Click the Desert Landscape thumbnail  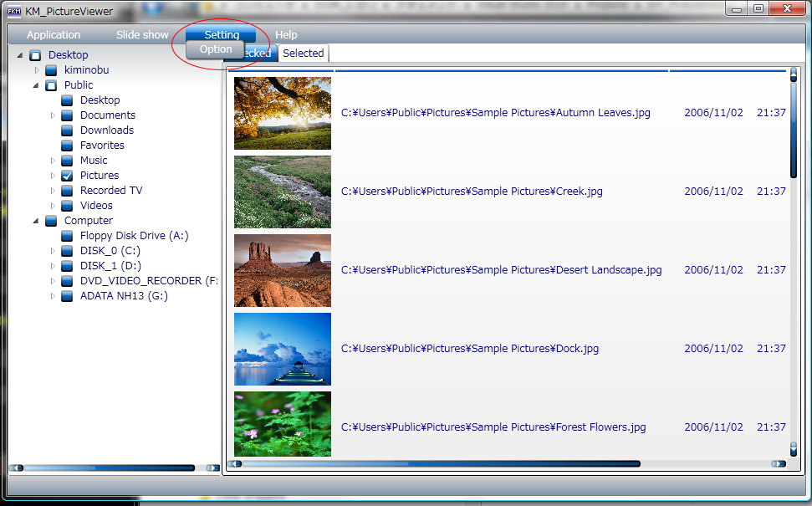pyautogui.click(x=283, y=270)
